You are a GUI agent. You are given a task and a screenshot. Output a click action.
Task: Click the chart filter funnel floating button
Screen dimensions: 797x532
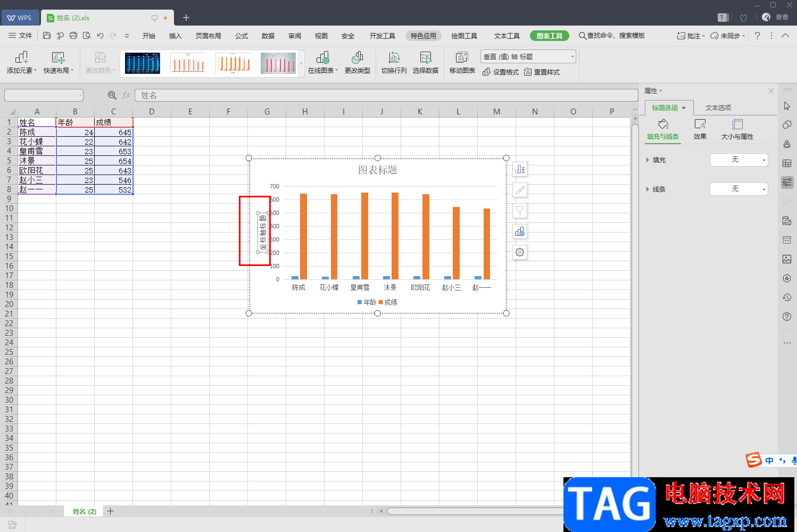click(x=520, y=211)
